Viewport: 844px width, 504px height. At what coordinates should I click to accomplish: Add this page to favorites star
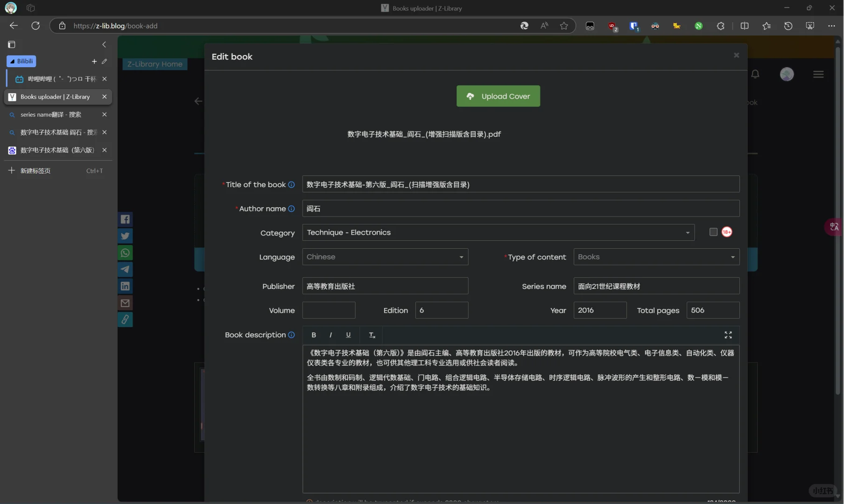564,26
